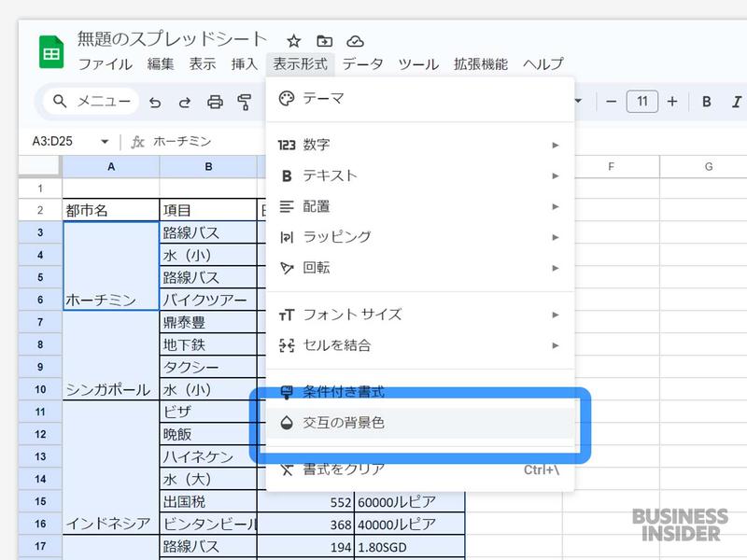The height and width of the screenshot is (560, 747).
Task: Open the 挿入 menu
Action: [x=244, y=65]
